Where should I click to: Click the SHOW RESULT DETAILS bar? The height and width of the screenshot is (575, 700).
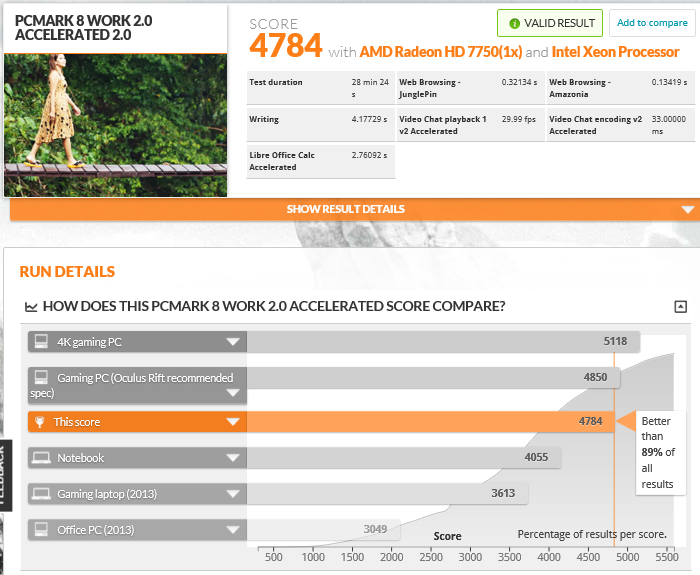355,209
